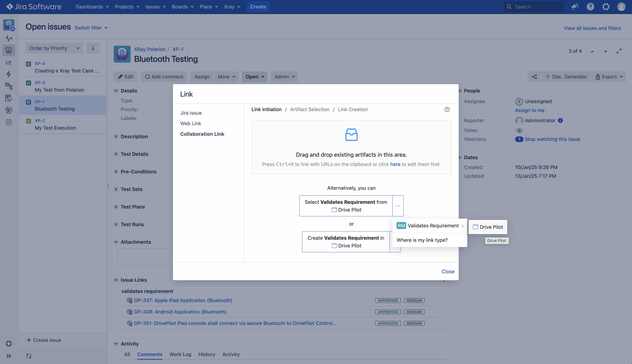
Task: Choose Drive Pilot in the submenu
Action: tap(488, 227)
